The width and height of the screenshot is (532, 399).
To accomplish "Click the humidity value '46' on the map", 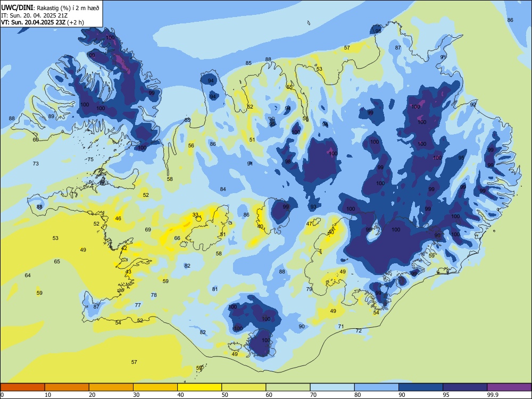I will click(x=118, y=219).
